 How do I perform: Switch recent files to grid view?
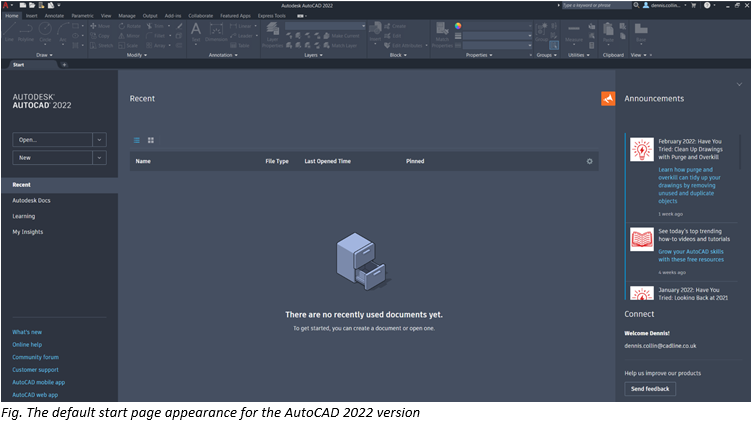151,140
